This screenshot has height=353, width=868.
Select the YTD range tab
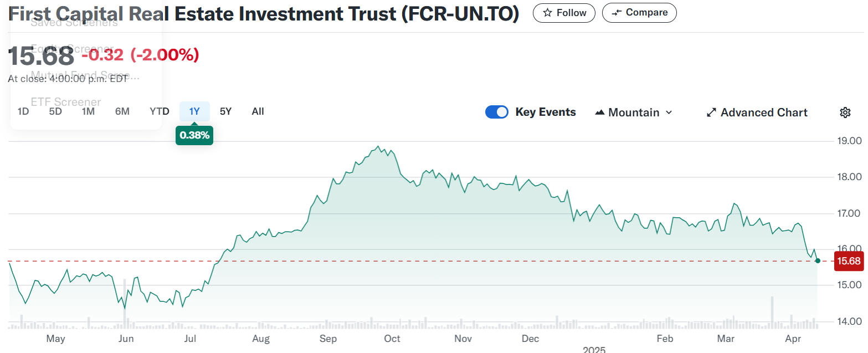coord(160,111)
